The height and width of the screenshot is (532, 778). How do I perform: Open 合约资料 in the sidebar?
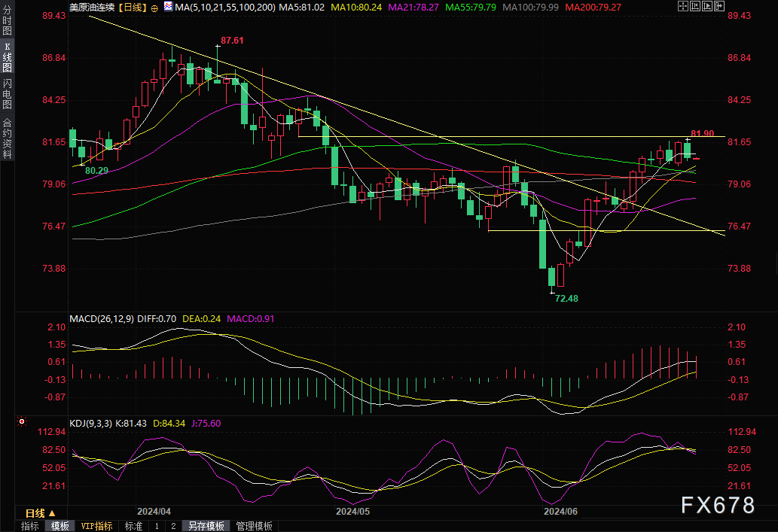point(7,138)
